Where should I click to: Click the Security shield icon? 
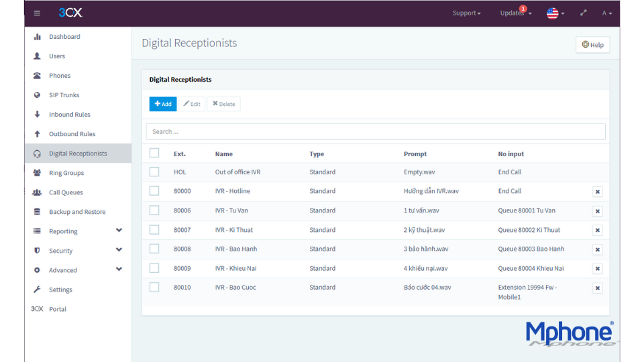click(37, 250)
